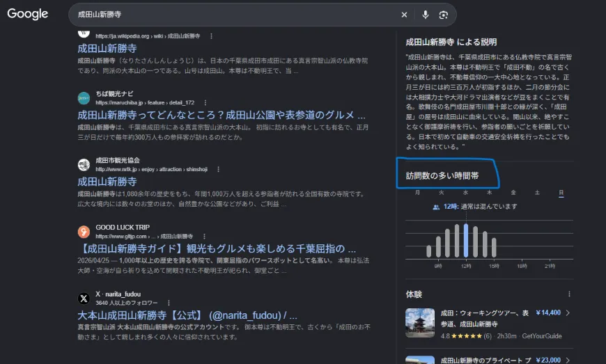606x364 pixels.
Task: Open 成田山新勝寺のプライベート experience listing
Action: 485,360
